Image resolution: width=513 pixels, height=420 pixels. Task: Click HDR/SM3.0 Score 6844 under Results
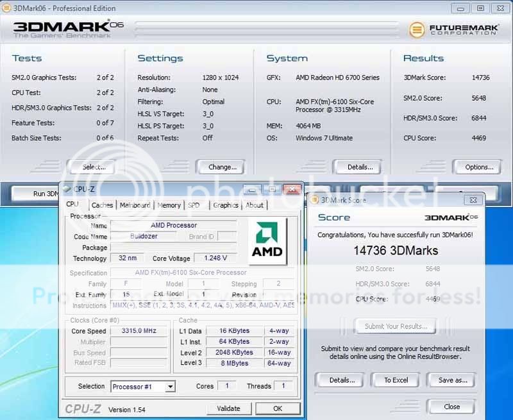[x=478, y=118]
